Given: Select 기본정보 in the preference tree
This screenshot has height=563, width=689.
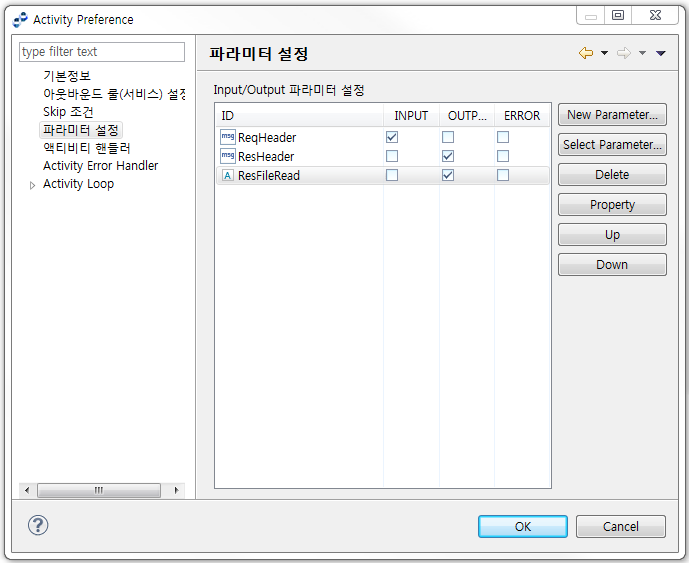Looking at the screenshot, I should [x=66, y=76].
